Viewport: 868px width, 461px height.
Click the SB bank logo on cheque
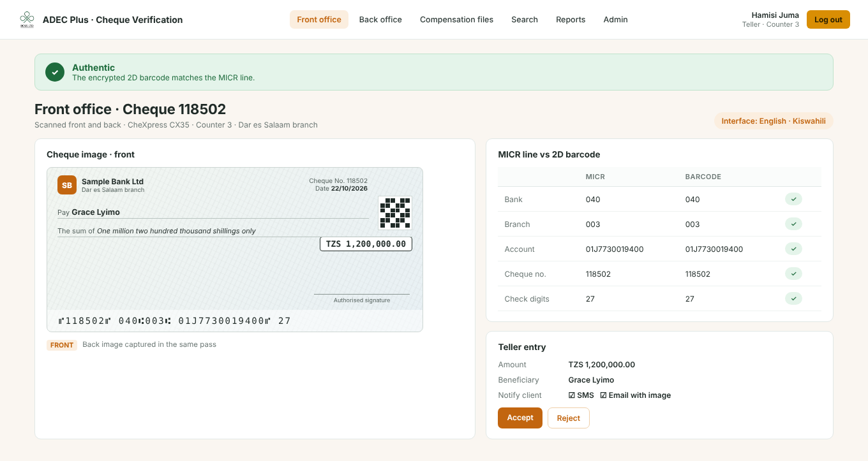click(67, 185)
